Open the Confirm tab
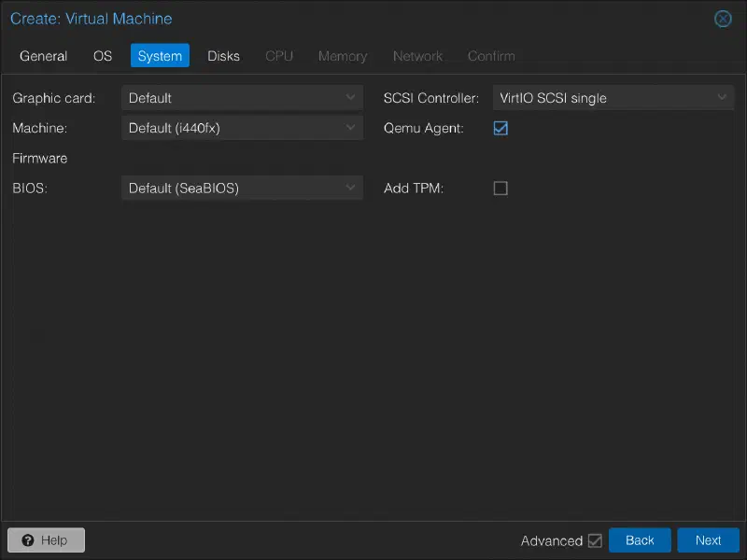 [491, 56]
